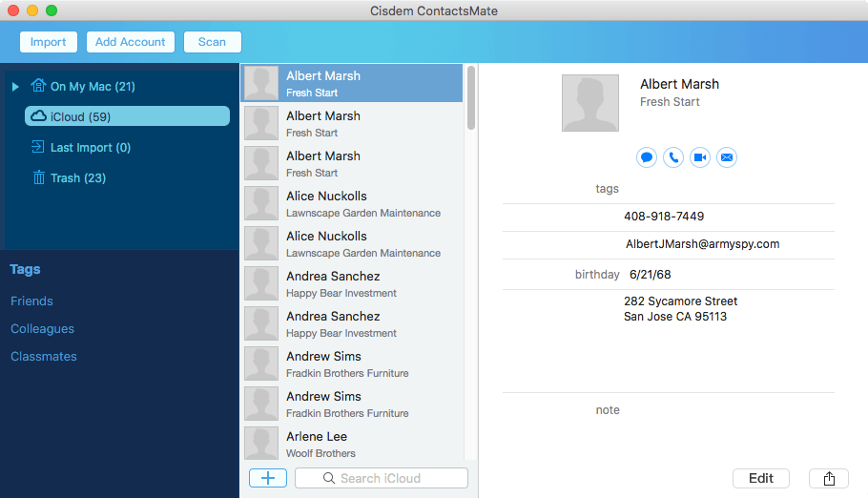Image resolution: width=868 pixels, height=498 pixels.
Task: Add a new contact with plus button
Action: click(268, 478)
